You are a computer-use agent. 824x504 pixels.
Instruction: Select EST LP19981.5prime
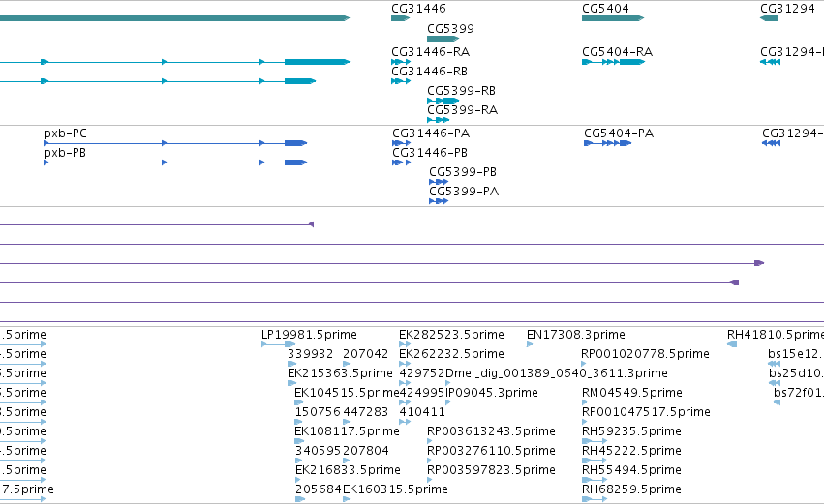309,335
